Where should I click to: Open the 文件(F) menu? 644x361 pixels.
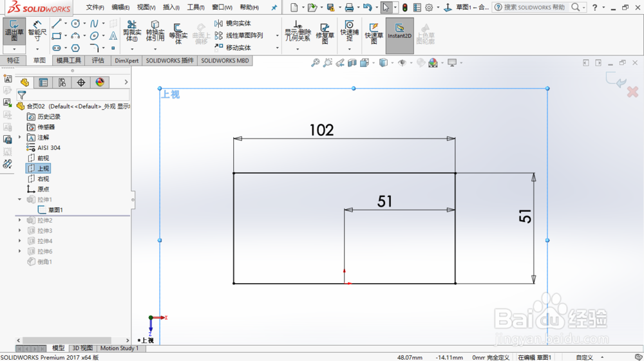(x=95, y=7)
